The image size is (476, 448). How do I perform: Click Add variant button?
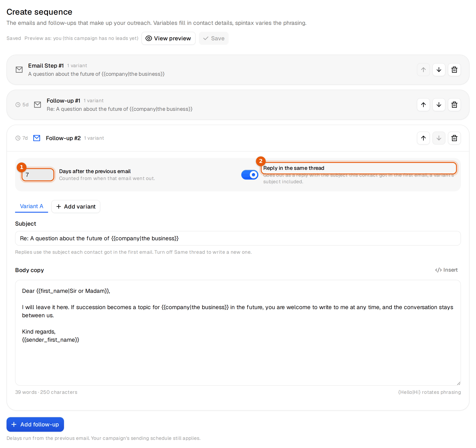pyautogui.click(x=76, y=206)
